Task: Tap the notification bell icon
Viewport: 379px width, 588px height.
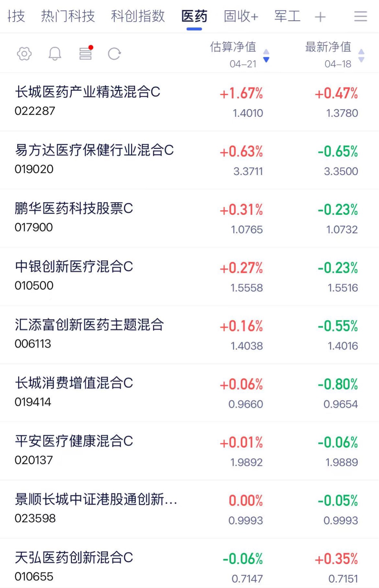Action: [x=55, y=54]
